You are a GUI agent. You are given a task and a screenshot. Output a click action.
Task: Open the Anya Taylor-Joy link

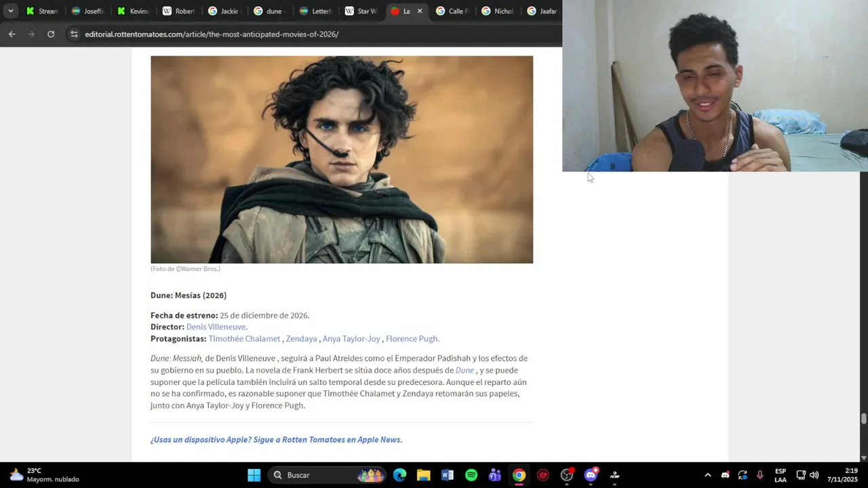point(351,339)
